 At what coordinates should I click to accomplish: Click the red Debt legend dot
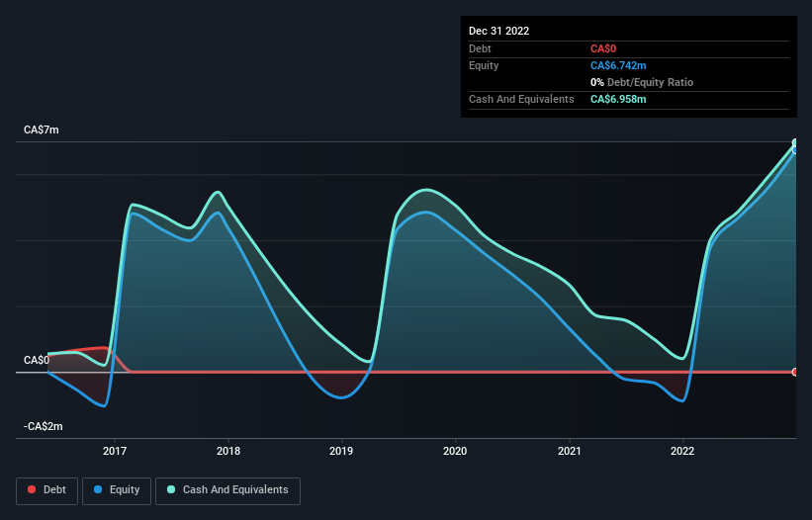click(x=32, y=489)
